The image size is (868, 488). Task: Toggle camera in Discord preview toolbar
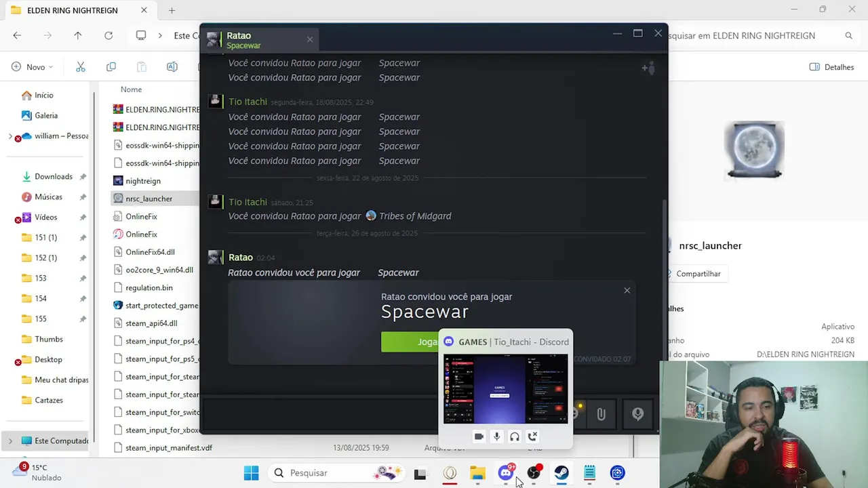coord(479,436)
